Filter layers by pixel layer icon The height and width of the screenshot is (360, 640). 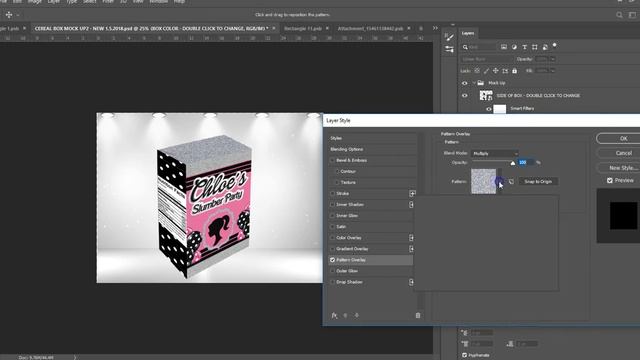pyautogui.click(x=504, y=47)
